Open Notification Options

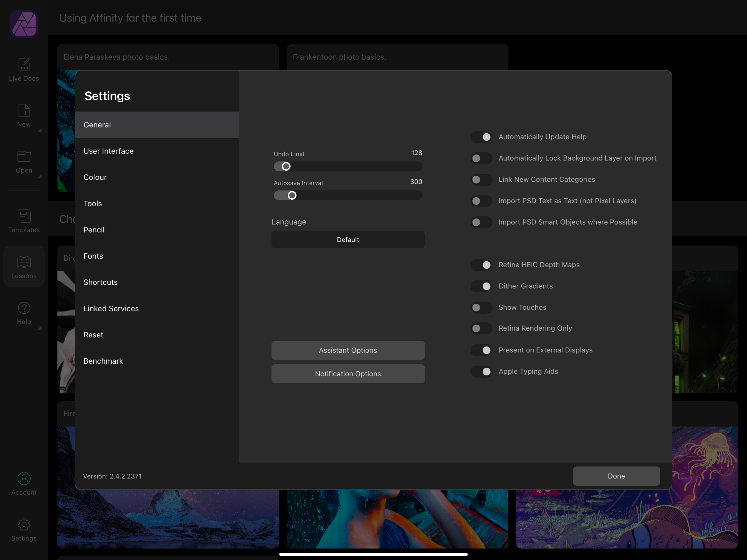348,374
